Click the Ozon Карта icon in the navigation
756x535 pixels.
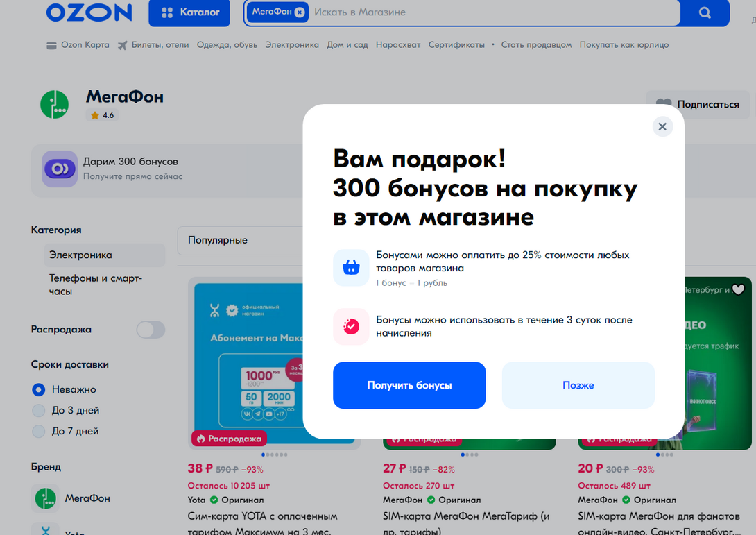[x=51, y=44]
